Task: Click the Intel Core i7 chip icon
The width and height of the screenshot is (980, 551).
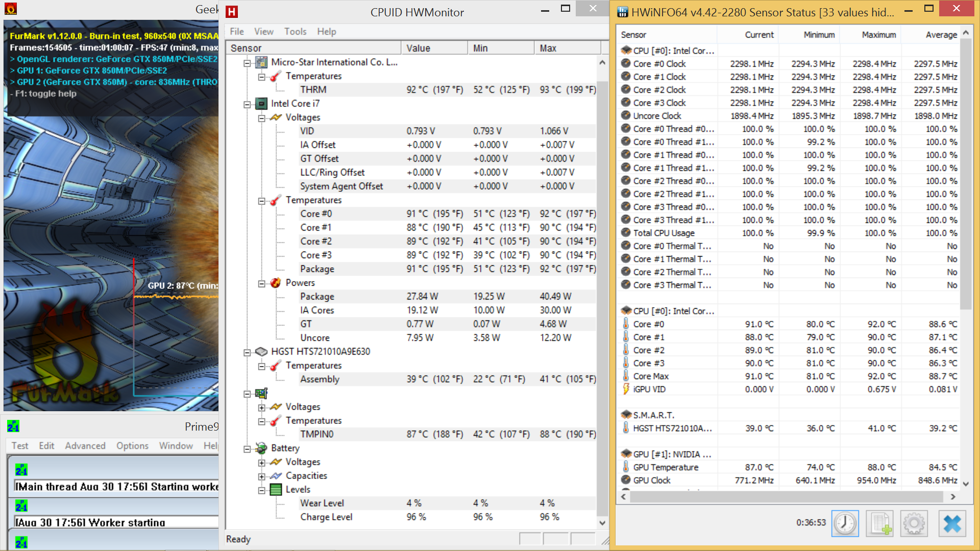Action: point(261,104)
